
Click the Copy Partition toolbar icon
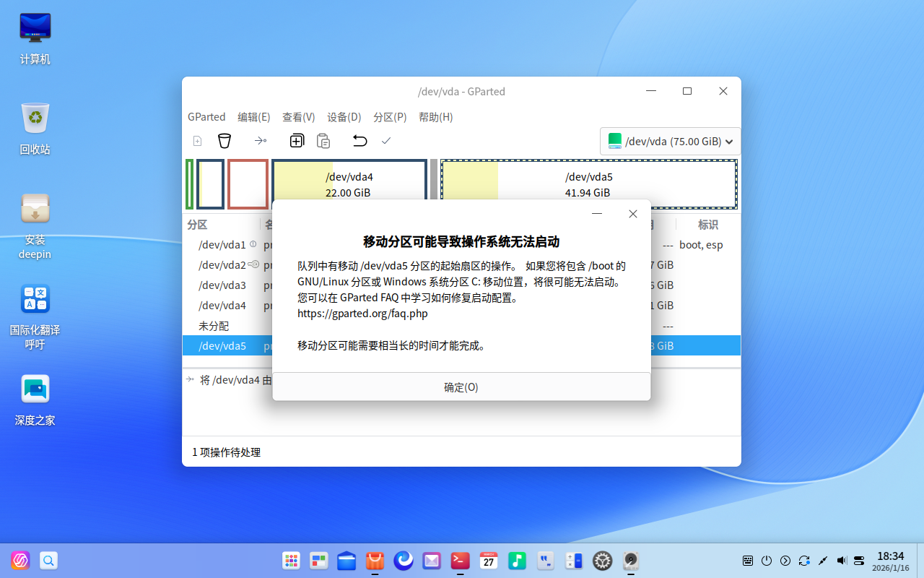pyautogui.click(x=297, y=141)
